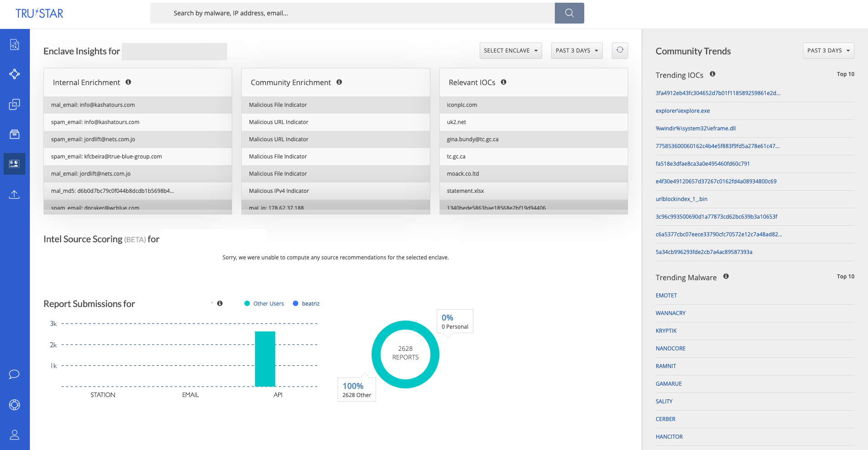The height and width of the screenshot is (450, 868).
Task: Select row mal_email: jordlift@nets.com.jo
Action: click(138, 174)
